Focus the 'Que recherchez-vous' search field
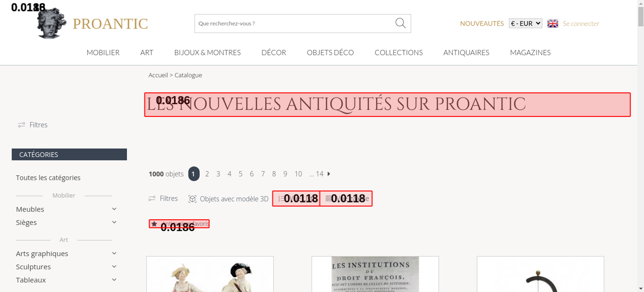 click(295, 23)
